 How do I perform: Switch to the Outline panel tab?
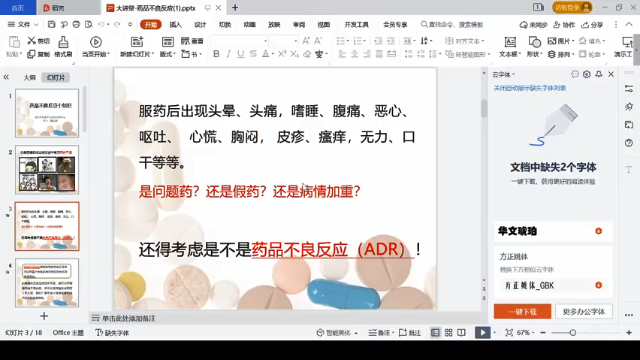[29, 77]
